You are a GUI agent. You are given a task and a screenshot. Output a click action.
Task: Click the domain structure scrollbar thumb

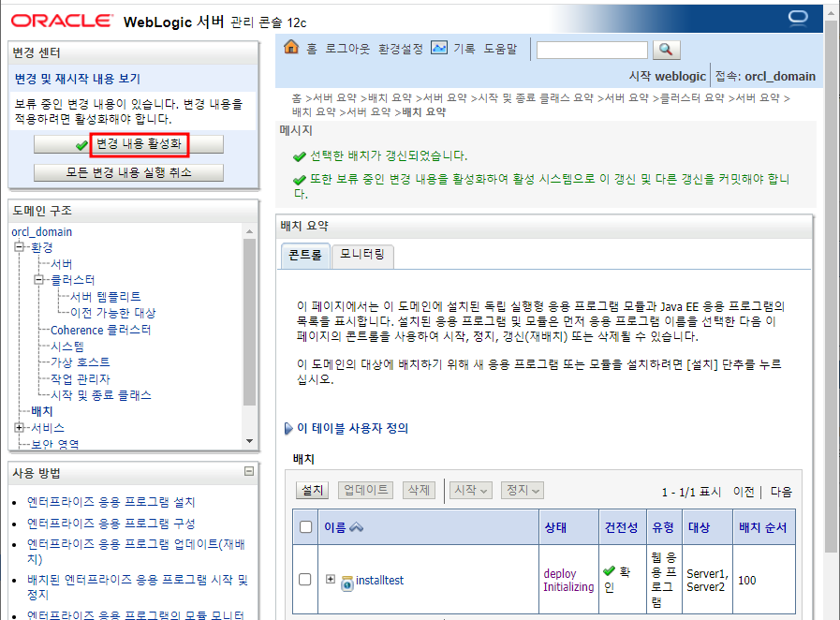pos(250,321)
